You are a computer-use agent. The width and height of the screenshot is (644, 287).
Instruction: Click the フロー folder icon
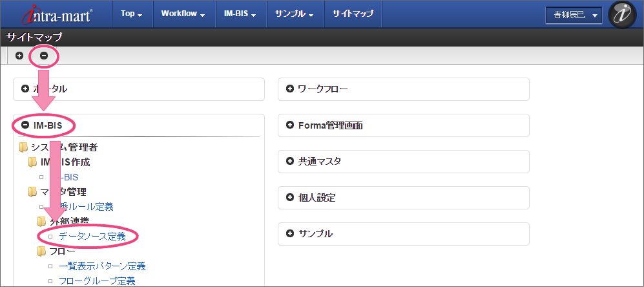click(x=42, y=251)
